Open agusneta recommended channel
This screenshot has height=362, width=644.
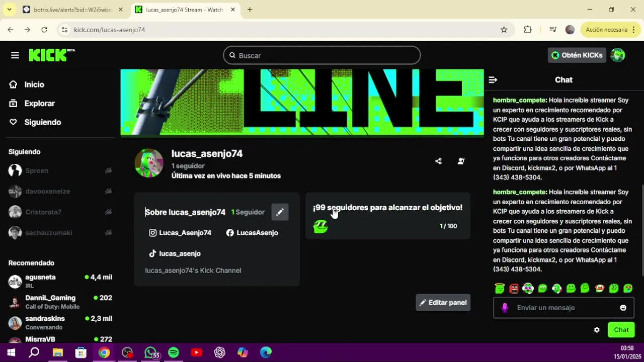tap(60, 281)
